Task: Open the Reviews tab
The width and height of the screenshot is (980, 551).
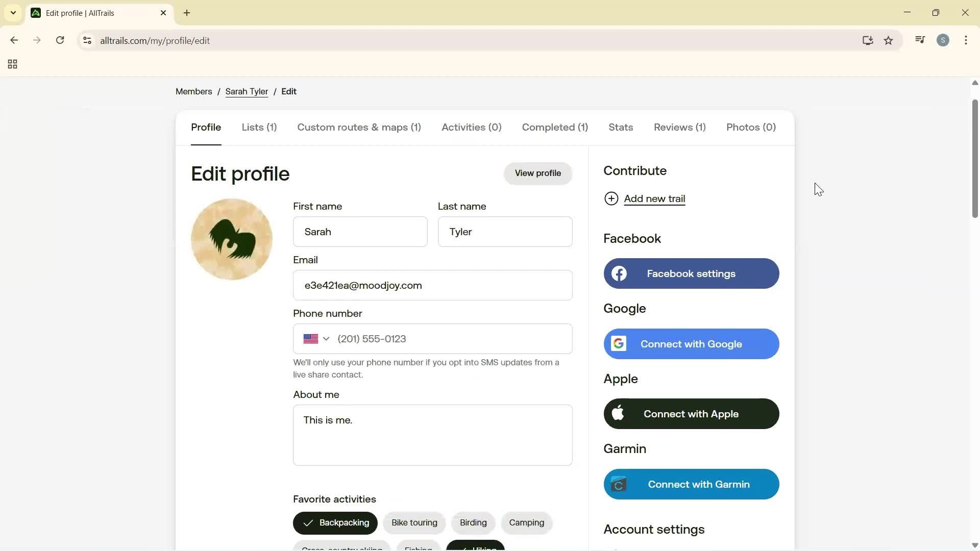Action: pos(679,128)
